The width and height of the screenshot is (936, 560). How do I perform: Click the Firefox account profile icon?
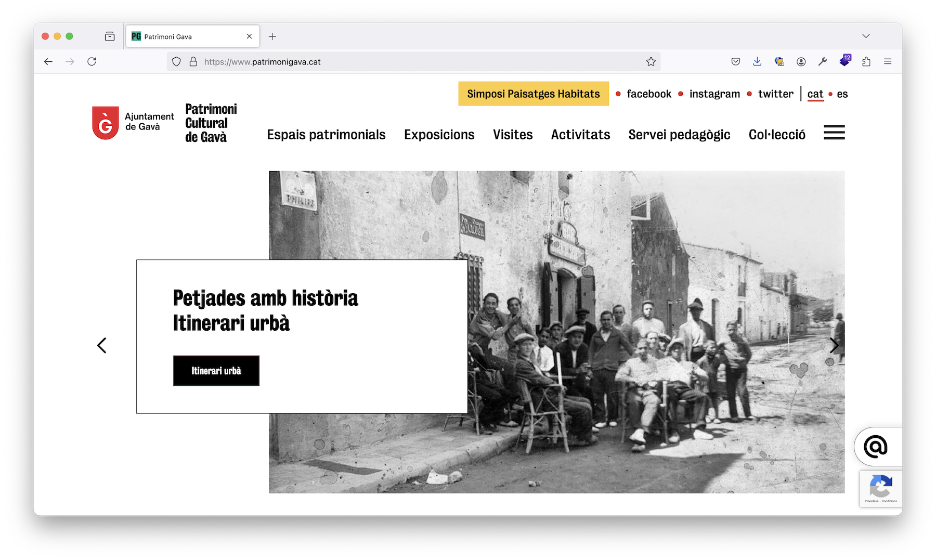(801, 62)
